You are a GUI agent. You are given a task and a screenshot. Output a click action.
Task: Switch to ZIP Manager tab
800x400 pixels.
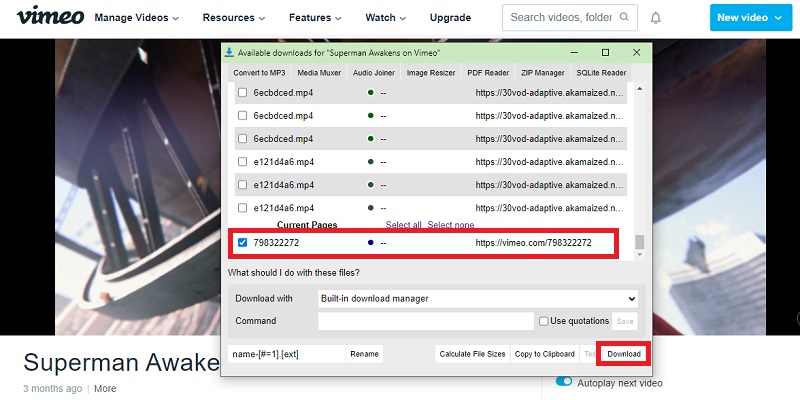(x=543, y=73)
